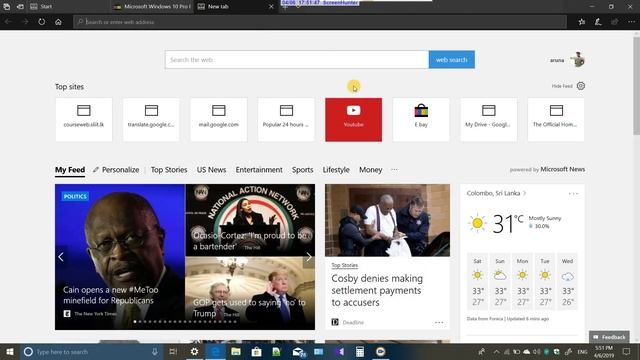Open the Entertainment feed tab
640x360 pixels.
259,170
